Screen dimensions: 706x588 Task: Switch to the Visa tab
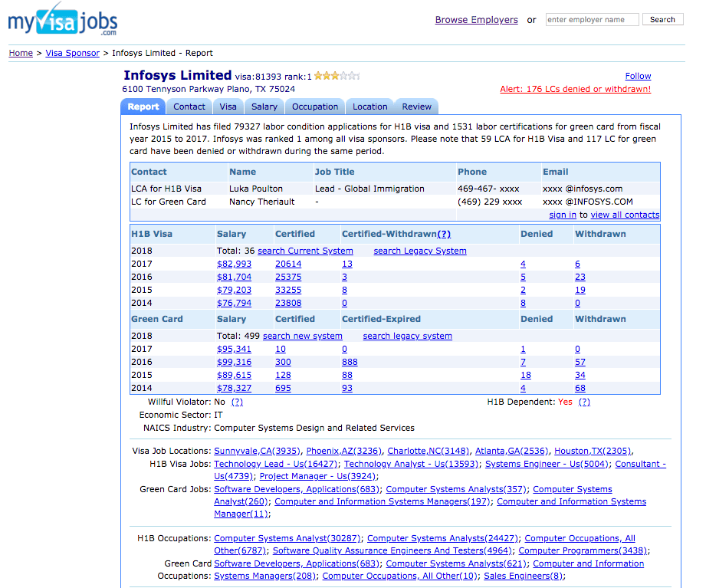pyautogui.click(x=228, y=107)
